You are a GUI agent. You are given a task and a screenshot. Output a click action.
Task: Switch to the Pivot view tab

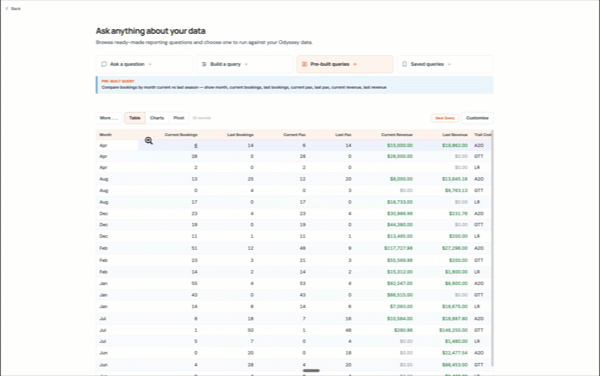click(179, 118)
